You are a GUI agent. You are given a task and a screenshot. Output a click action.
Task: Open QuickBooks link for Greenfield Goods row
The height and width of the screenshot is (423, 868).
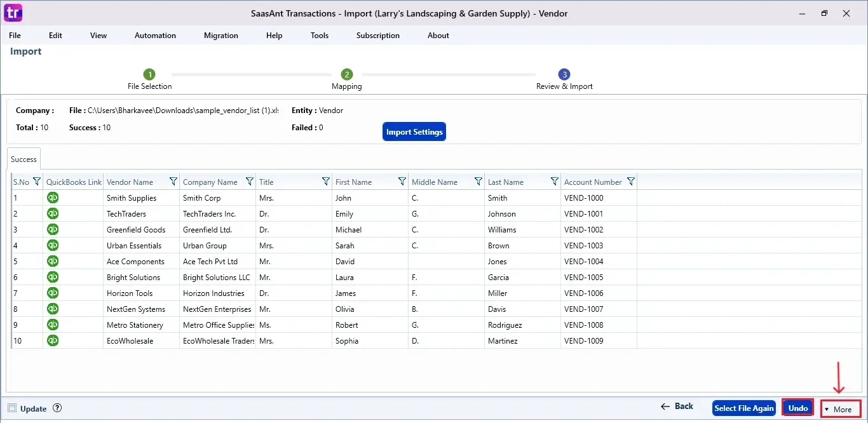coord(53,229)
